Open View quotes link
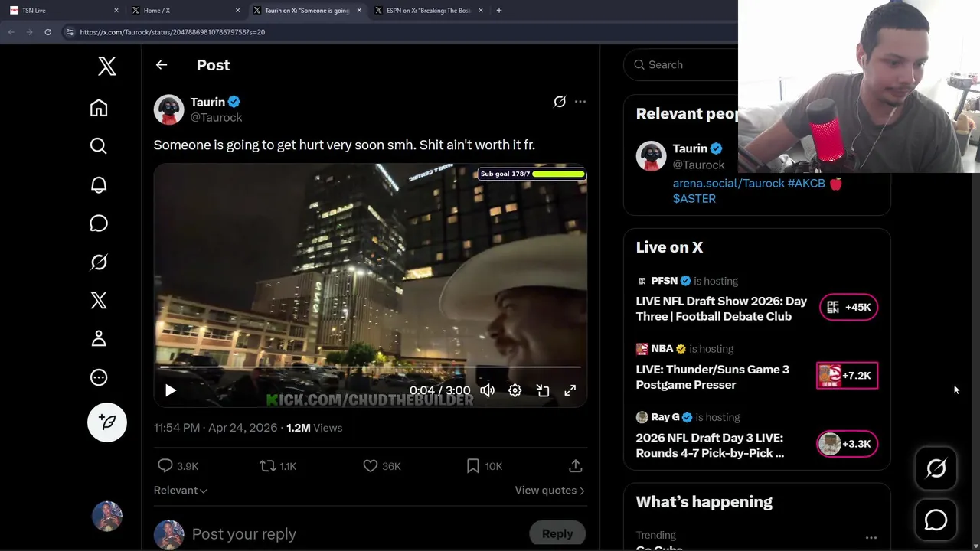The width and height of the screenshot is (980, 551). [550, 491]
